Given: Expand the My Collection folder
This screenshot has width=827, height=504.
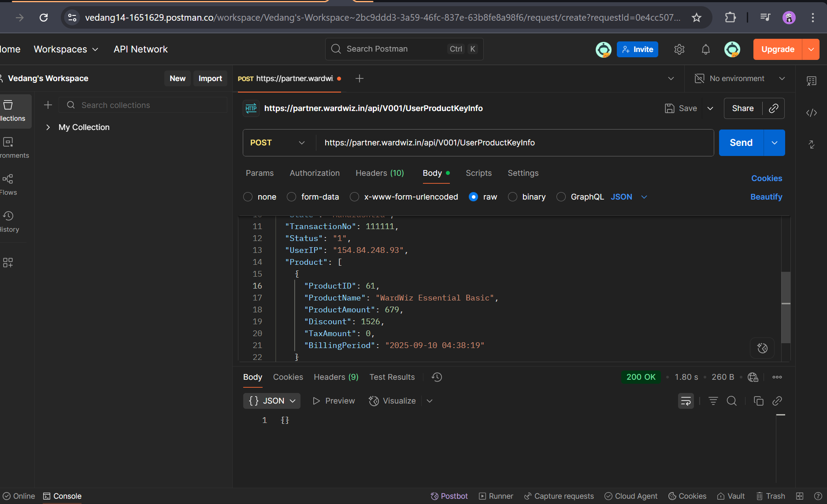Looking at the screenshot, I should [x=48, y=127].
